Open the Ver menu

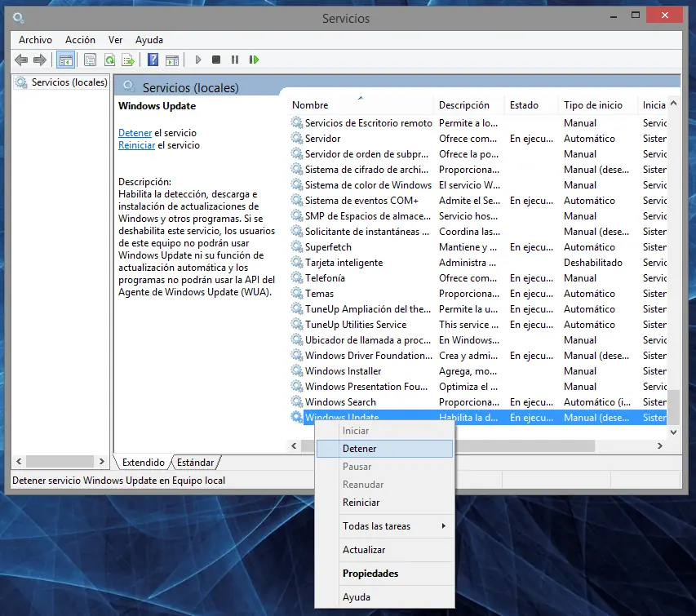tap(115, 40)
